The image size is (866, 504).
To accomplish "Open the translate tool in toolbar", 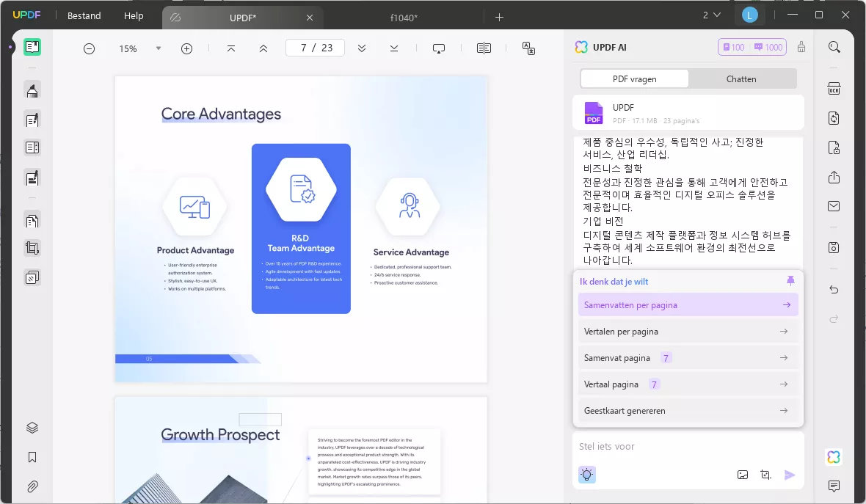I will click(528, 48).
